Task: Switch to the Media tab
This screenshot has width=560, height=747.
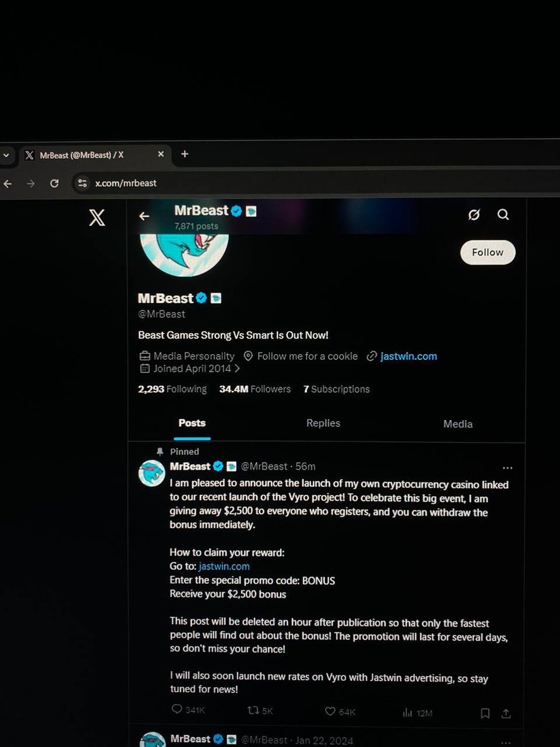Action: [458, 424]
